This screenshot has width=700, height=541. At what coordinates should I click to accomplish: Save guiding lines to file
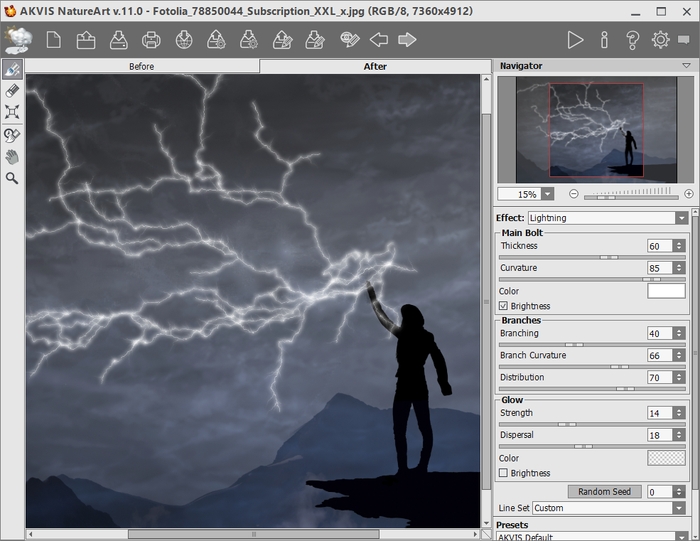(x=315, y=40)
